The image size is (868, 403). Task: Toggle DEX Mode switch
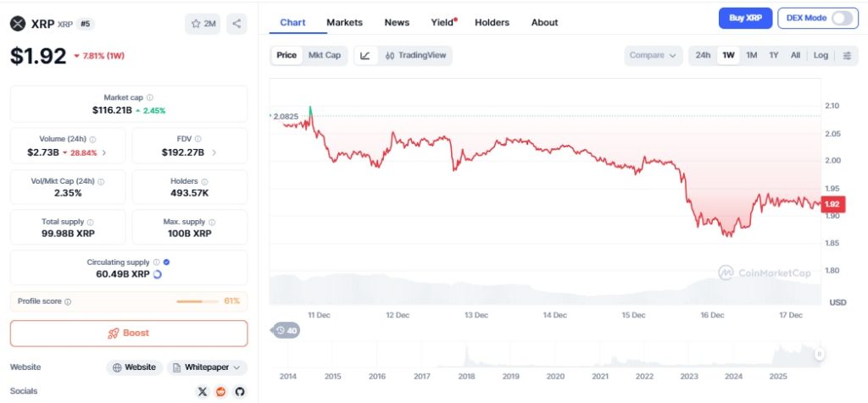pyautogui.click(x=842, y=19)
